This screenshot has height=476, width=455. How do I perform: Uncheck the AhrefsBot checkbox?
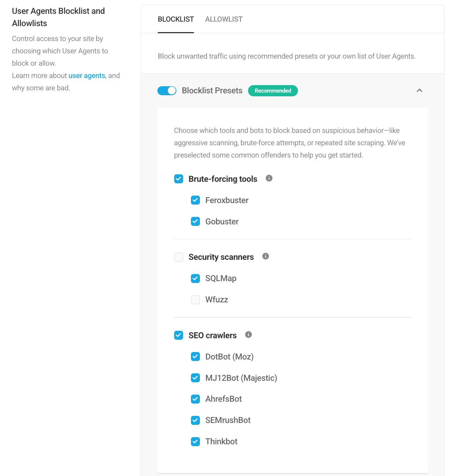click(x=195, y=399)
